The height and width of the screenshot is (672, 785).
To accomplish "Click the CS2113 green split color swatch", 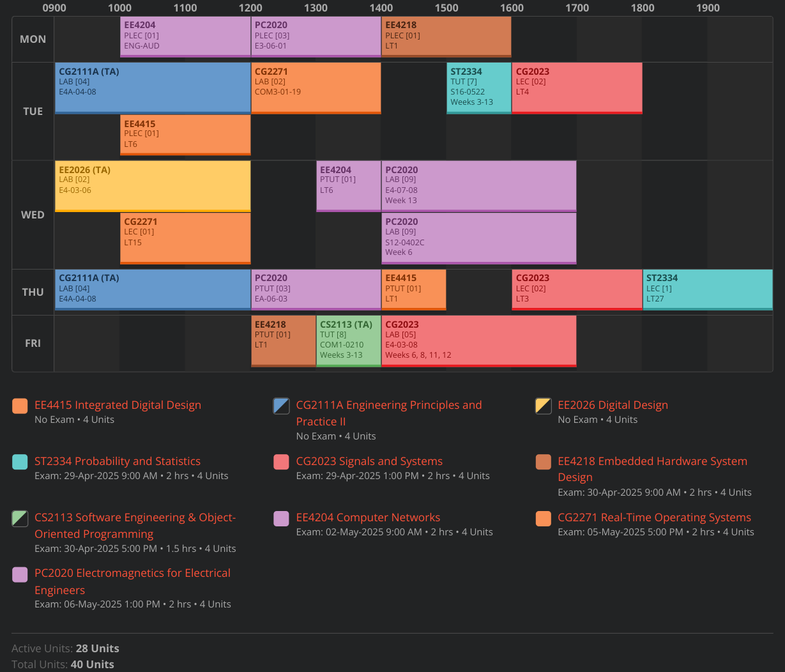I will [x=20, y=519].
